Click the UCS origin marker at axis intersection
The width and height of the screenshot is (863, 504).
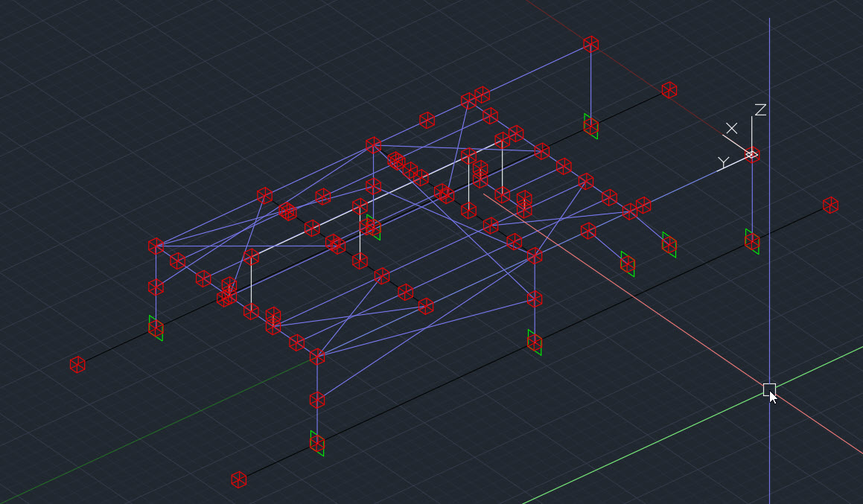[751, 155]
